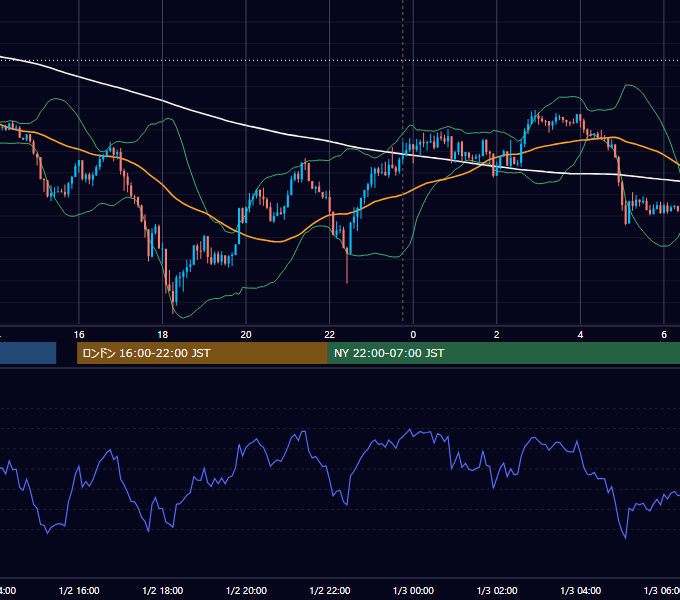Image resolution: width=680 pixels, height=600 pixels.
Task: Click the 4 hour label on the price chart axis
Action: (580, 335)
